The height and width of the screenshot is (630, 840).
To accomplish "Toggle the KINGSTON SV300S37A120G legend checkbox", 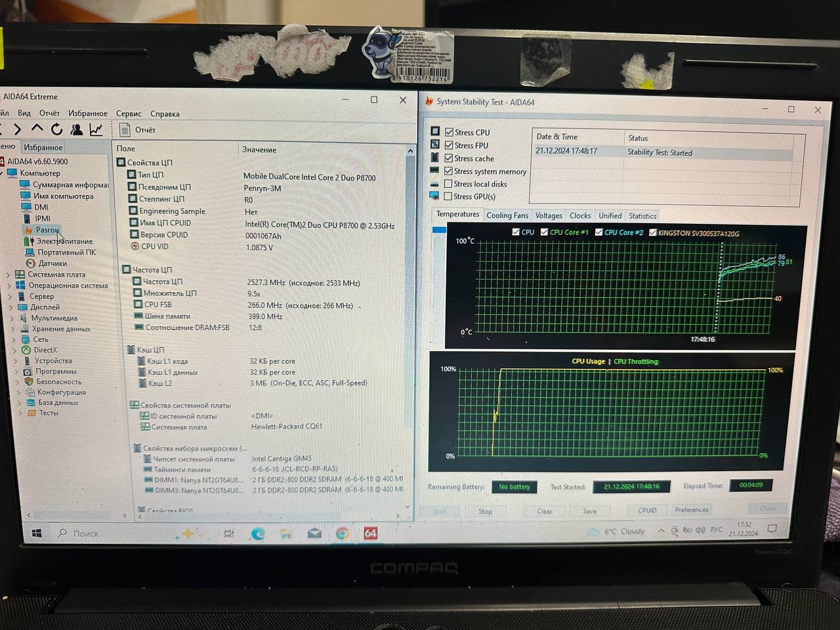I will click(x=653, y=232).
